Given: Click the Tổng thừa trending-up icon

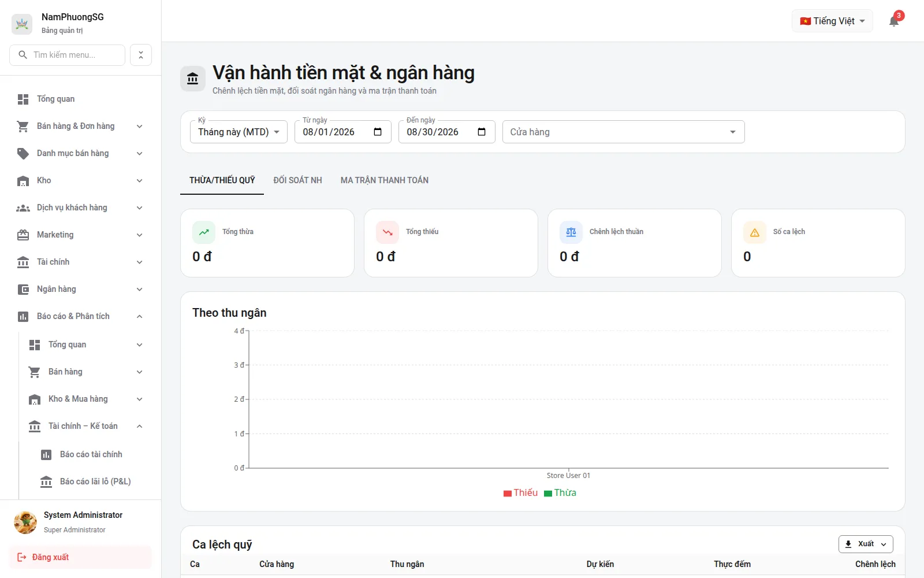Looking at the screenshot, I should coord(204,232).
